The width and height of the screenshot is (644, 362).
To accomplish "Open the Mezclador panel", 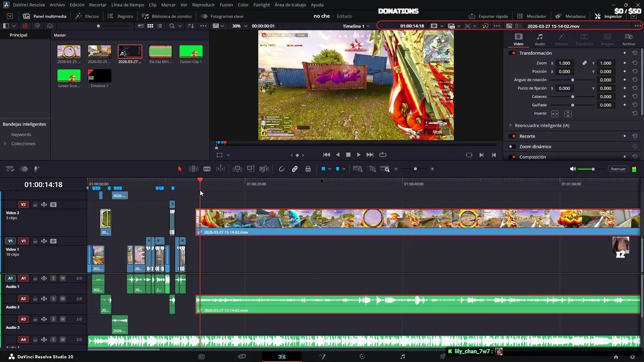I will pos(532,16).
